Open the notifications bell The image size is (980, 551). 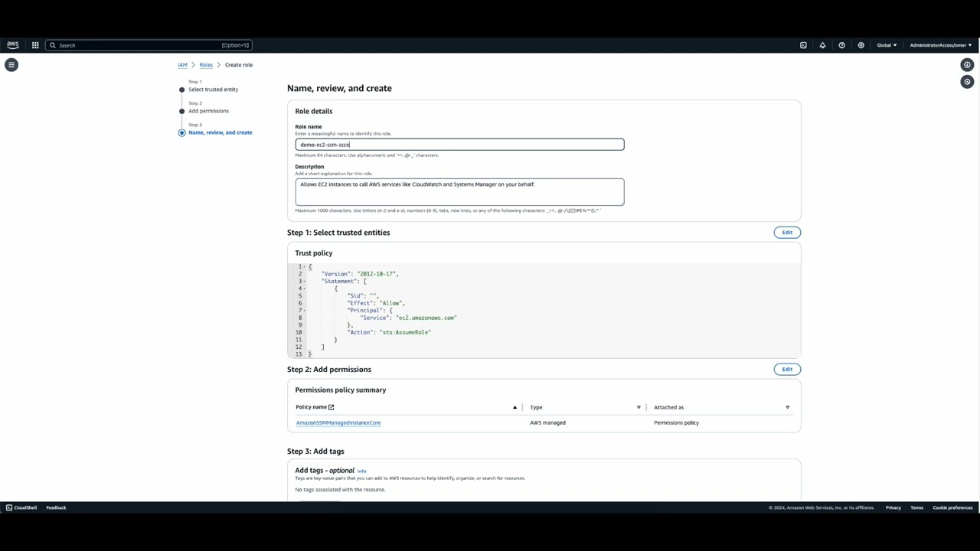[822, 45]
